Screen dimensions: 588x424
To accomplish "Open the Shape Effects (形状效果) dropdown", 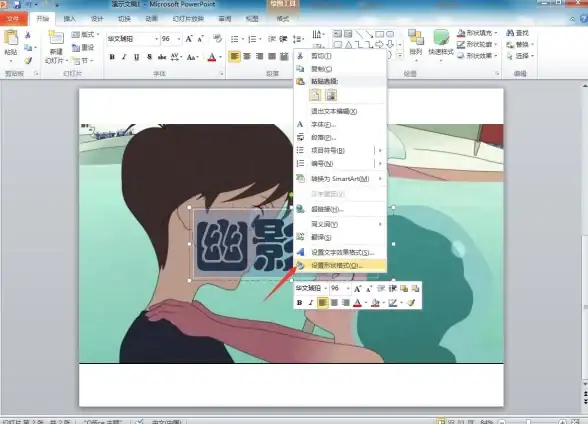I will pos(477,55).
